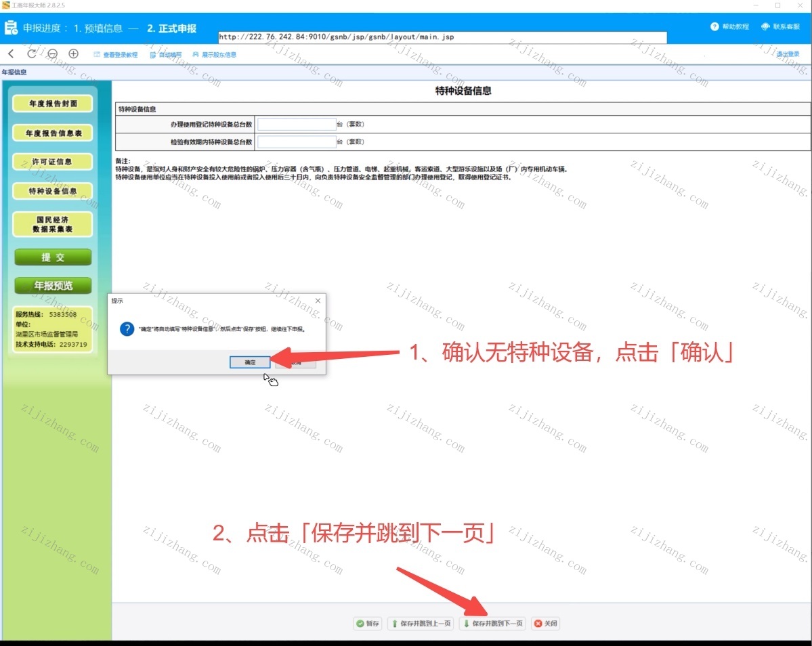
Task: Click 服务热线: 5383508 text
Action: click(46, 314)
